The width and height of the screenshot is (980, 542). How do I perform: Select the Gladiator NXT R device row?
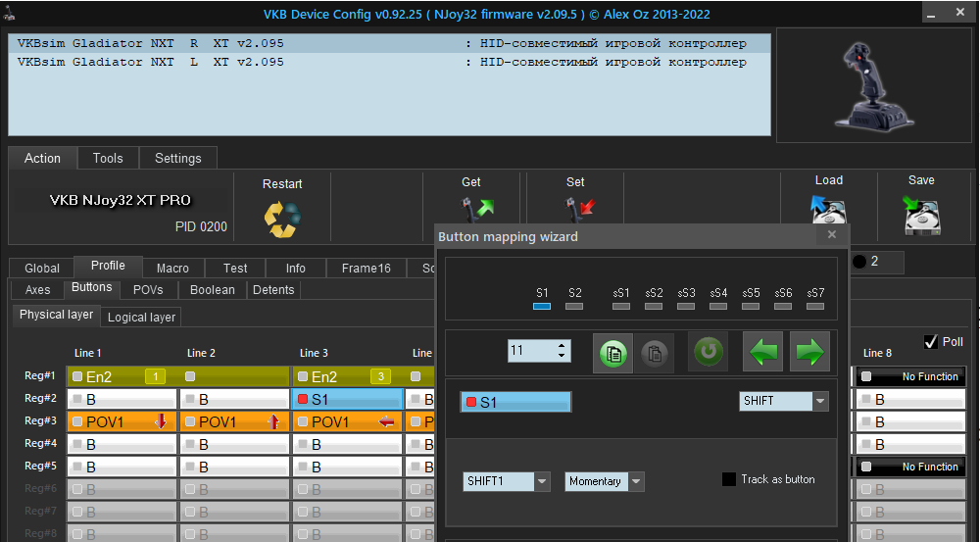[389, 43]
